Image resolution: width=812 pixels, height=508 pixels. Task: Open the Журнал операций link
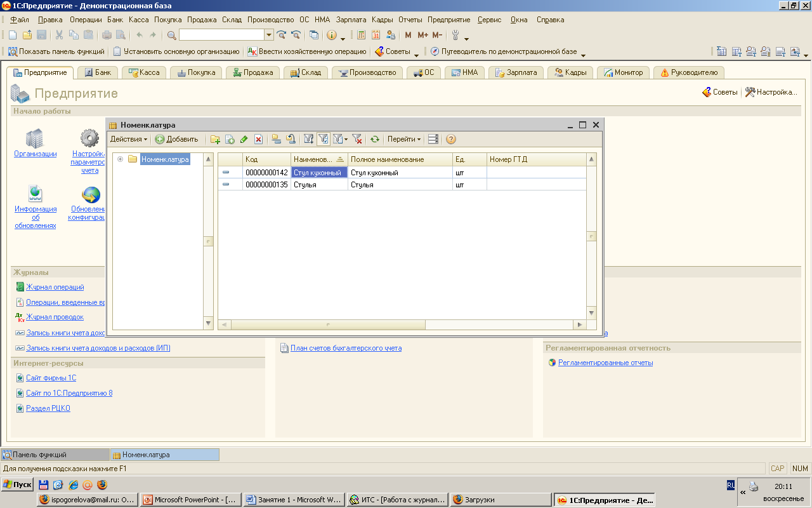(x=55, y=287)
